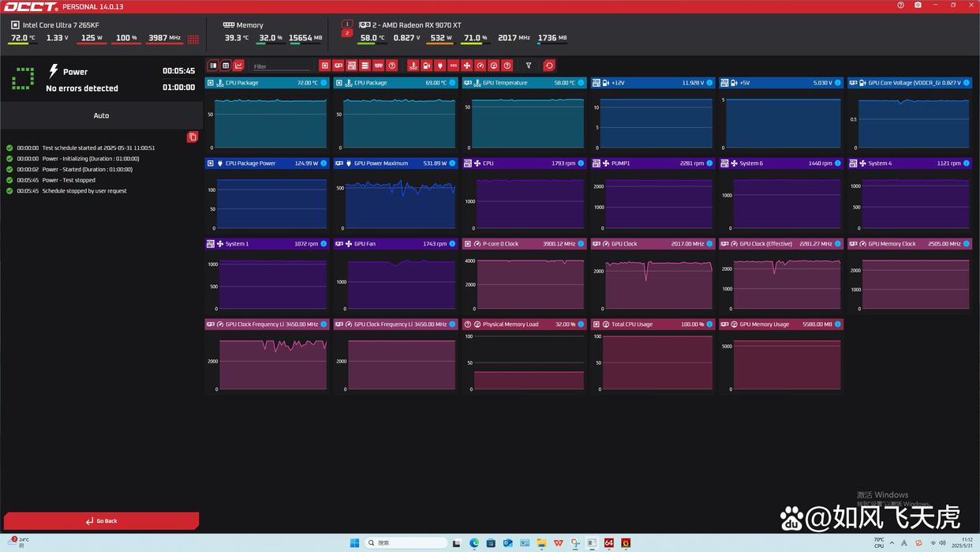Click info icon on +12V graph
This screenshot has width=980, height=552.
click(x=709, y=83)
